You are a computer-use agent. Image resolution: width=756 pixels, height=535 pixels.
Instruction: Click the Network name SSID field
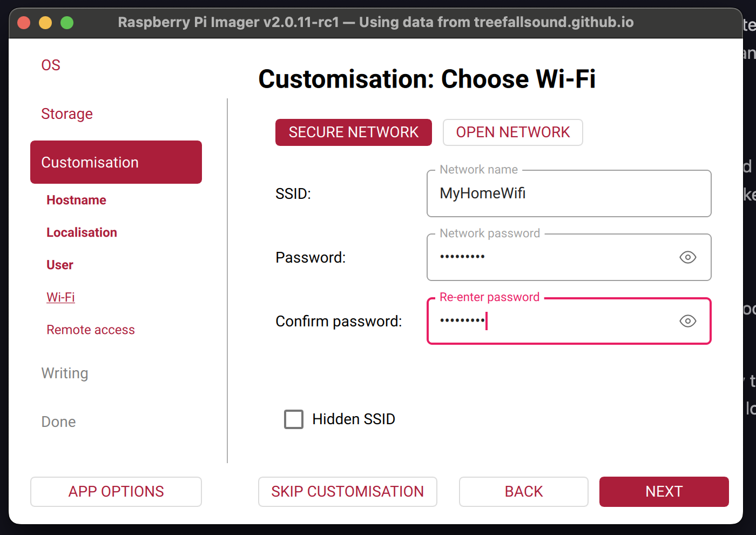[569, 193]
